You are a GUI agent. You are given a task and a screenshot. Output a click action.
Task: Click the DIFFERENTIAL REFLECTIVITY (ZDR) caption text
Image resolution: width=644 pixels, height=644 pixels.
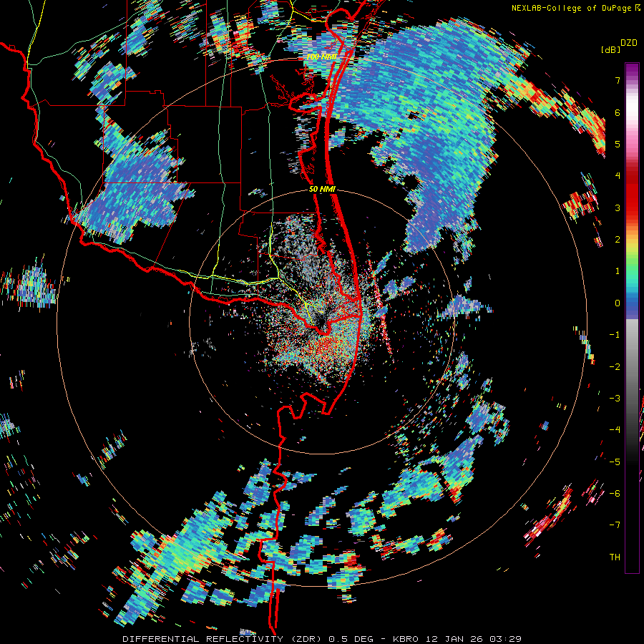(224, 639)
